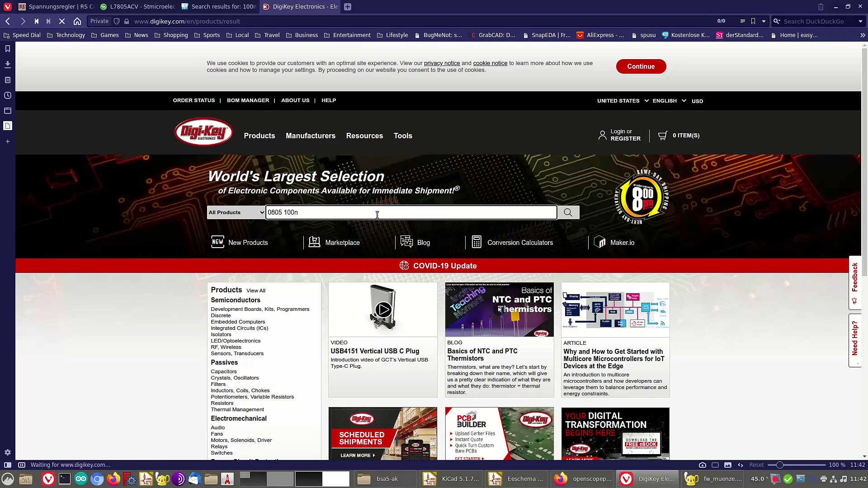
Task: Play the USB4151 video thumbnail
Action: 383,310
